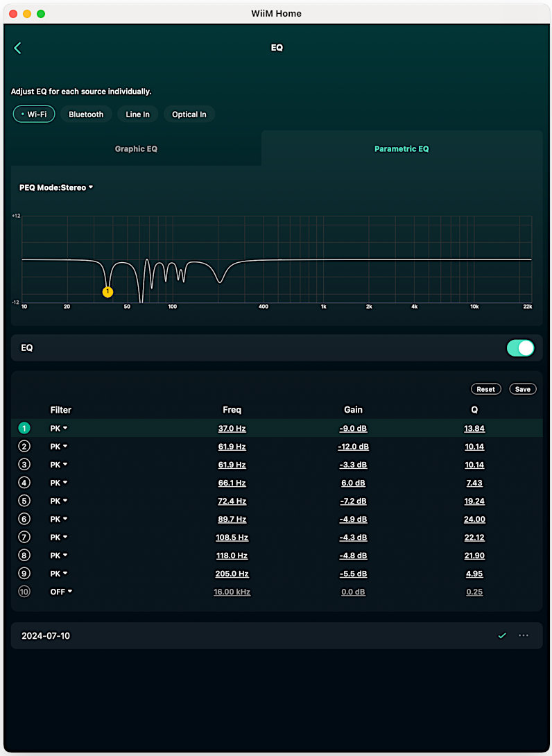This screenshot has height=756, width=552.
Task: Edit the 37.0 Hz frequency value
Action: [232, 428]
